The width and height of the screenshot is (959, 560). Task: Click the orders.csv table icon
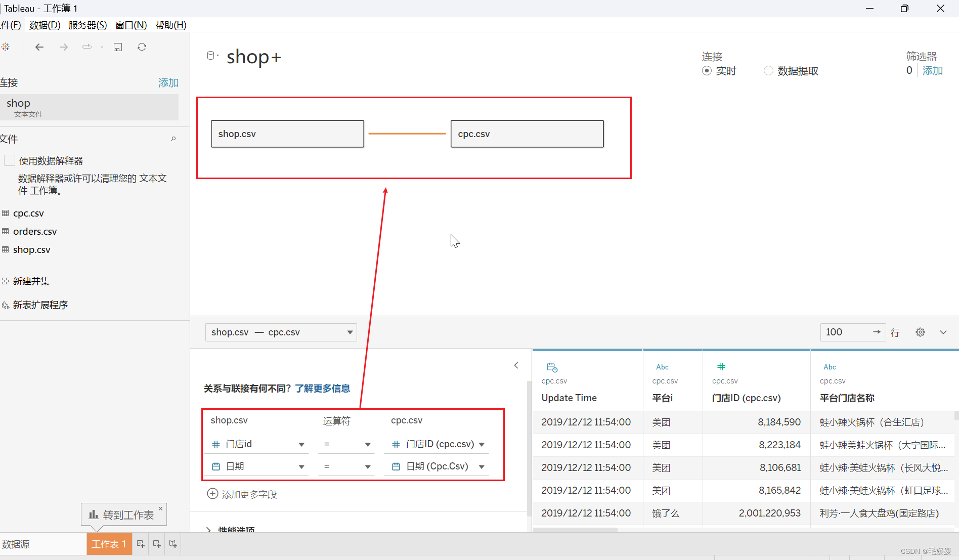6,231
